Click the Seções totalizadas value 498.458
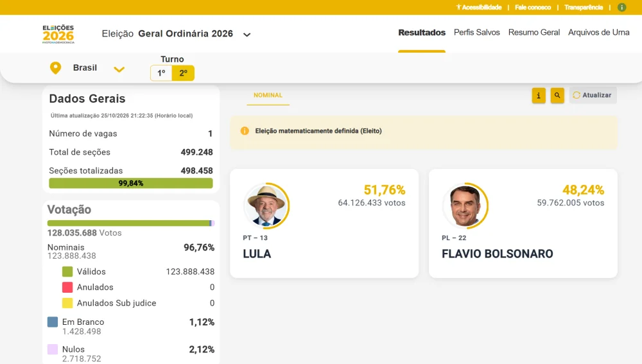 [196, 171]
